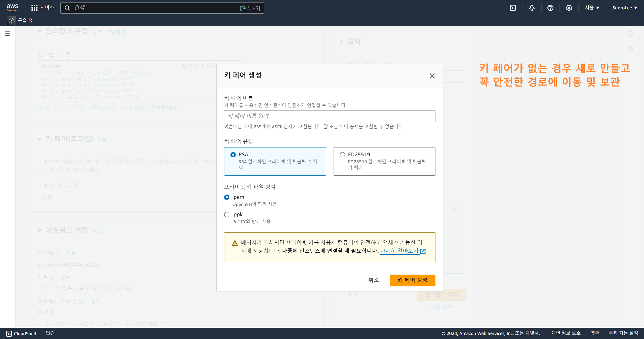This screenshot has height=339, width=644.
Task: Open the services grid menu icon
Action: click(34, 8)
